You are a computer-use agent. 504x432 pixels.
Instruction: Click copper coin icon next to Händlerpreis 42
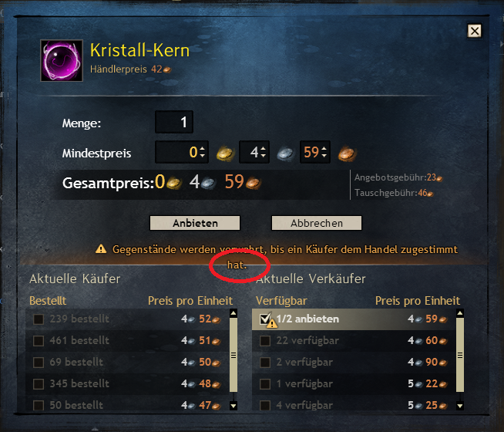point(167,69)
